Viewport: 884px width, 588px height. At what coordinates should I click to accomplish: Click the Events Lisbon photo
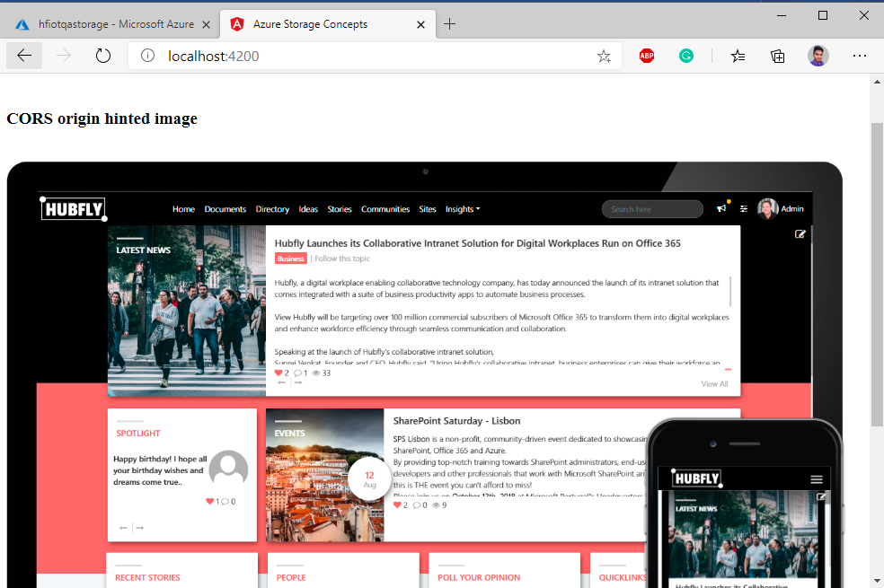coord(324,476)
